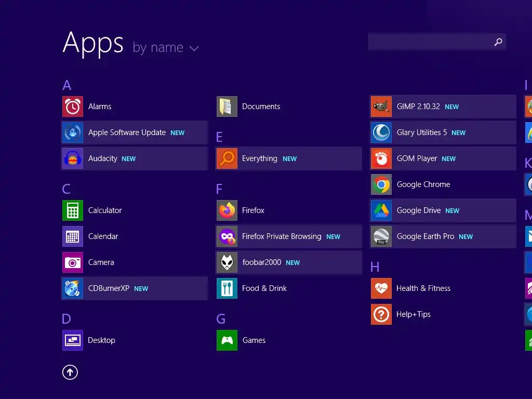Viewport: 532px width, 399px height.
Task: Launch Google Earth Pro icon
Action: coord(381,236)
